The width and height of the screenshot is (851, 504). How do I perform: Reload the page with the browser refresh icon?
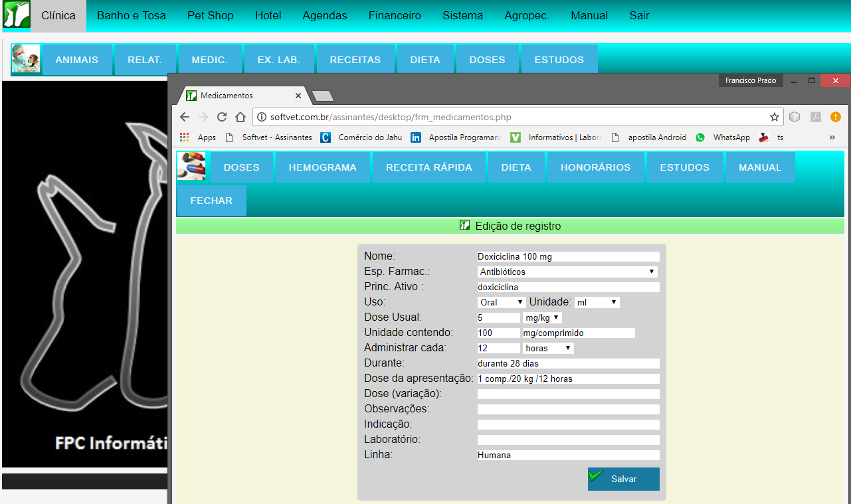[x=222, y=117]
